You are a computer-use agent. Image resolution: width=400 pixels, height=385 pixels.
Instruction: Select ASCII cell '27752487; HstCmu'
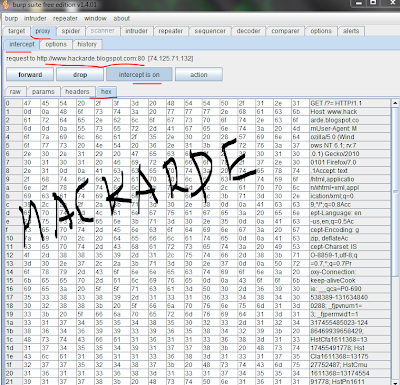click(x=349, y=365)
